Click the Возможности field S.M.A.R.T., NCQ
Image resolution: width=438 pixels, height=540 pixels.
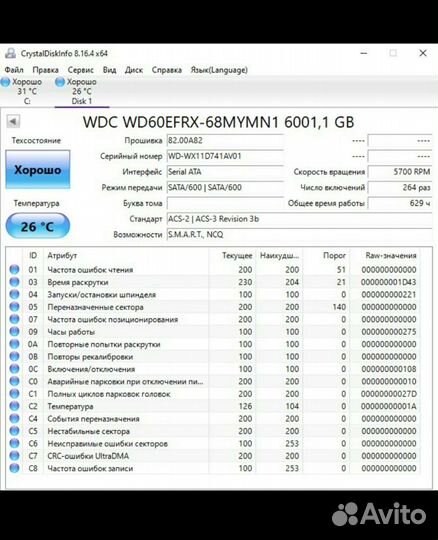coord(300,235)
